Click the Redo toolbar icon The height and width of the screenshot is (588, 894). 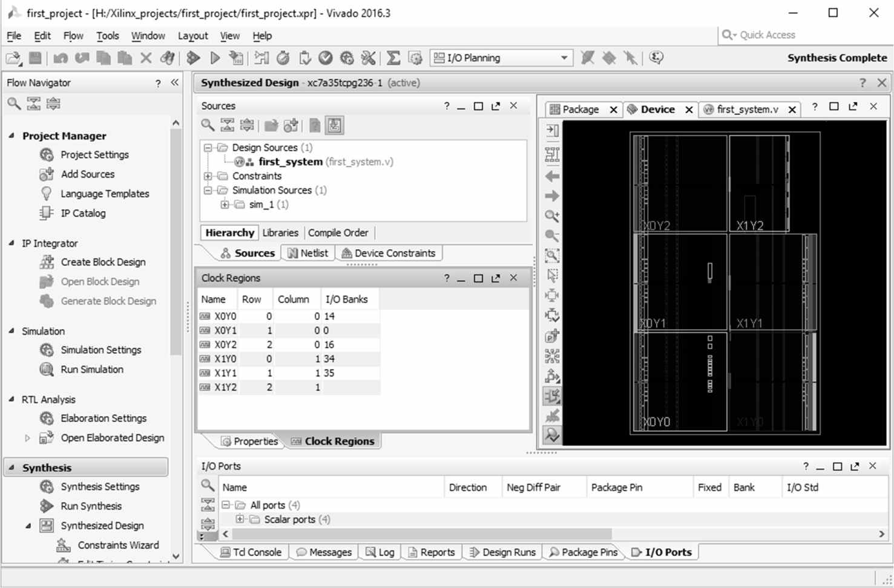pos(82,58)
